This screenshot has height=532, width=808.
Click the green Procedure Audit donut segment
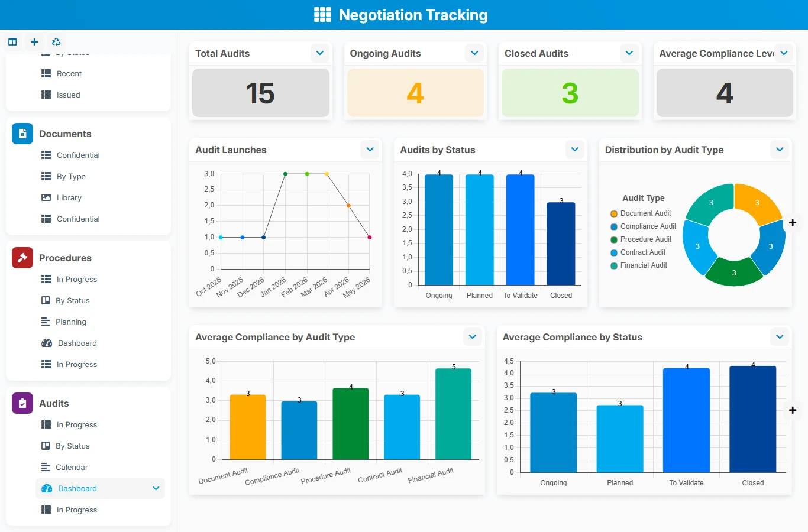tap(734, 273)
